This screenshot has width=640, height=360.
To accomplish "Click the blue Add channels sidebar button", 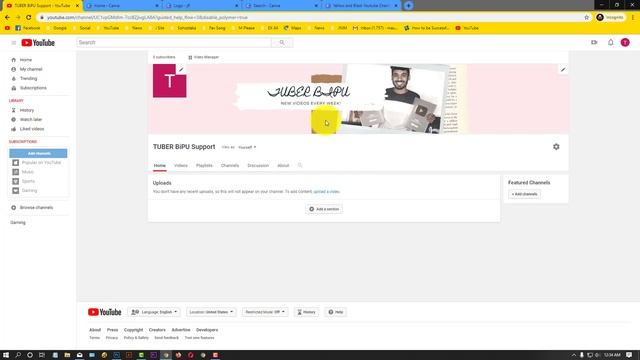I will (38, 153).
